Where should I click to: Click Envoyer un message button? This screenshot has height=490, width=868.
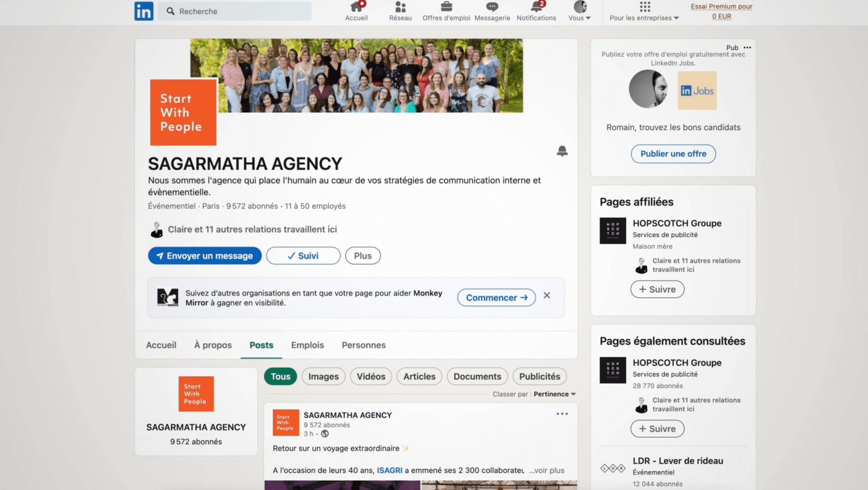(205, 256)
